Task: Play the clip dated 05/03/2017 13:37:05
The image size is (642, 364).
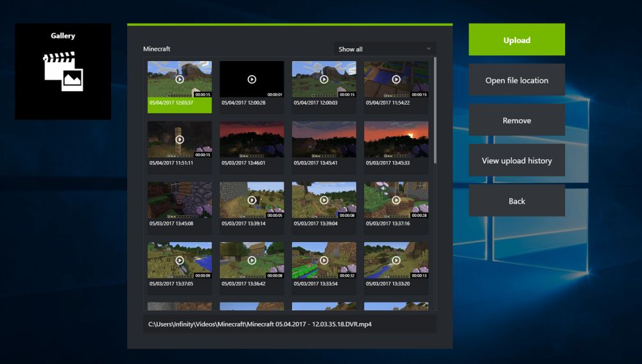Action: [x=179, y=260]
